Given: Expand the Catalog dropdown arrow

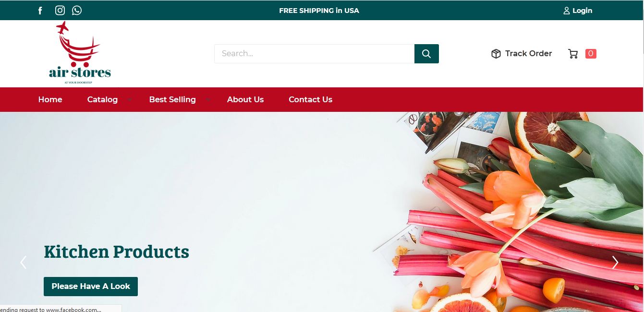Looking at the screenshot, I should tap(129, 100).
